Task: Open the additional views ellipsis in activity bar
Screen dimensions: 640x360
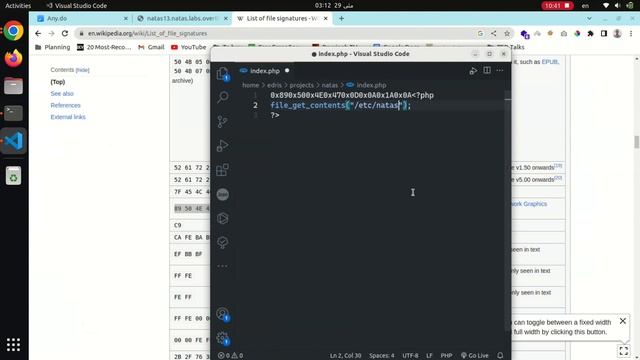Action: coord(223,266)
